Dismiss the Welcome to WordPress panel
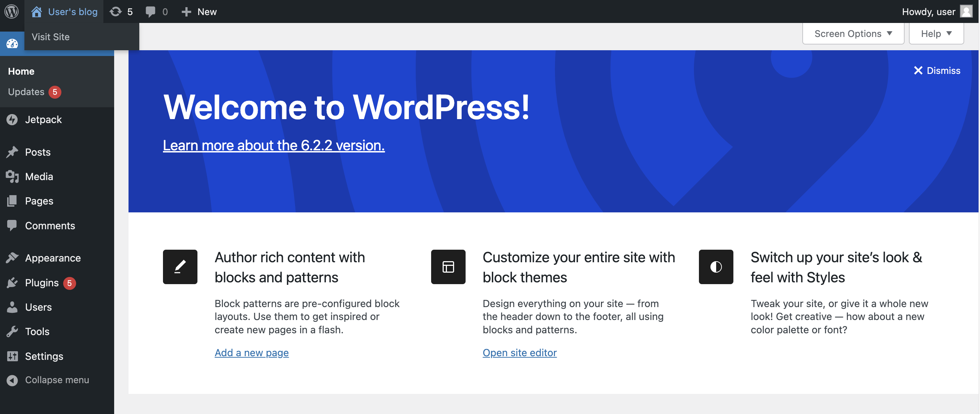The height and width of the screenshot is (414, 980). click(x=937, y=71)
